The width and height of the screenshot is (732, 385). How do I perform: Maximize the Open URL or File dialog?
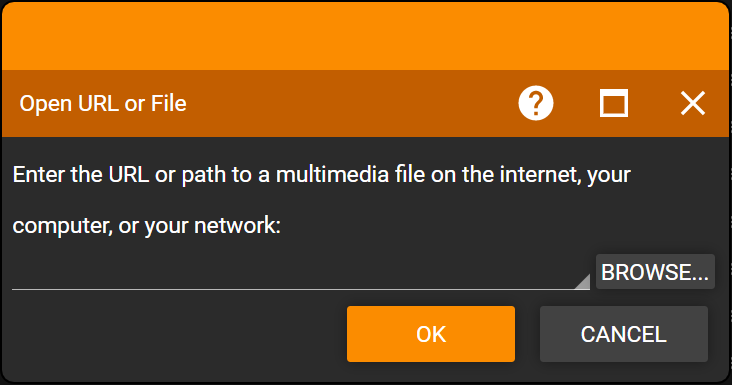pyautogui.click(x=613, y=103)
